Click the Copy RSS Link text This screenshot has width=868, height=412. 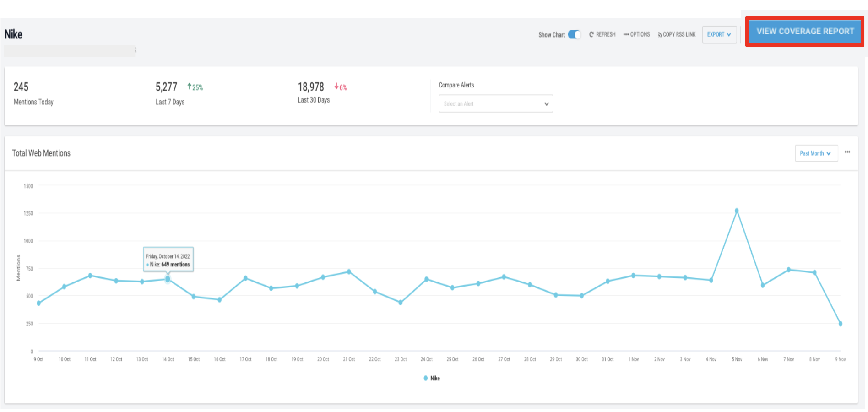click(679, 34)
